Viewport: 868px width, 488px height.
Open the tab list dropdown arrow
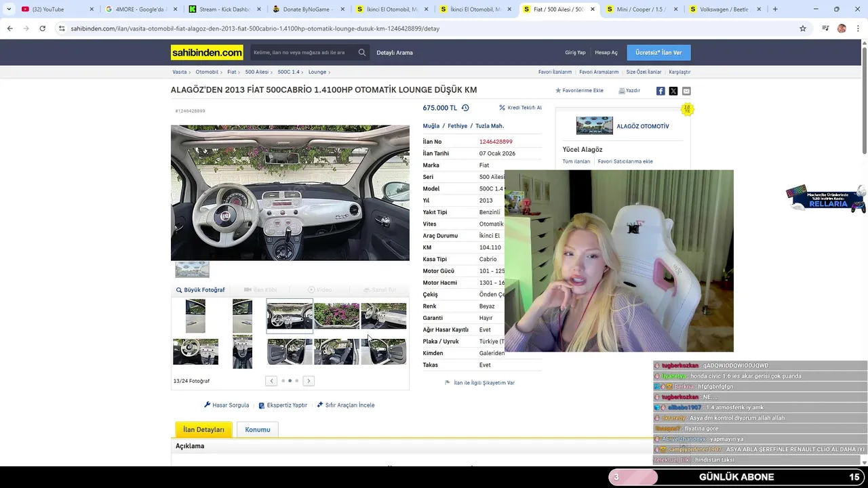click(x=9, y=9)
